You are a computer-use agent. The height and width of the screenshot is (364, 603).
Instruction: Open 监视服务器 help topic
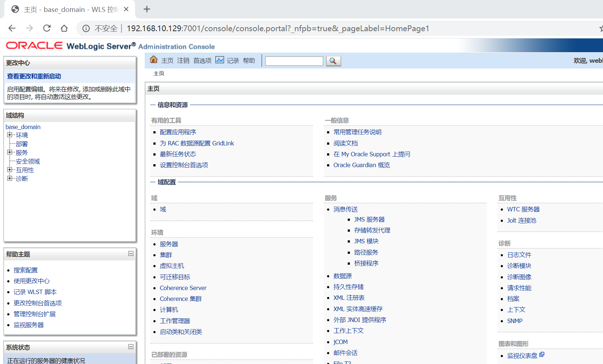tap(29, 325)
